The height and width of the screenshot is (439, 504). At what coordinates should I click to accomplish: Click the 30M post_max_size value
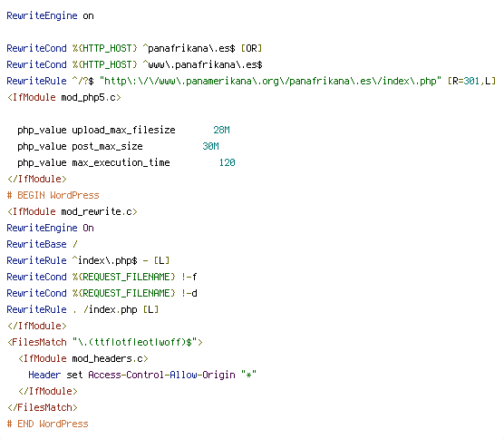coord(210,146)
